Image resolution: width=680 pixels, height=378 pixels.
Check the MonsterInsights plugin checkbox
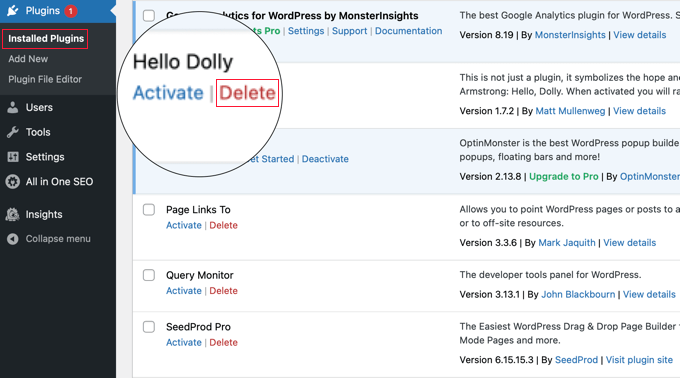tap(149, 16)
